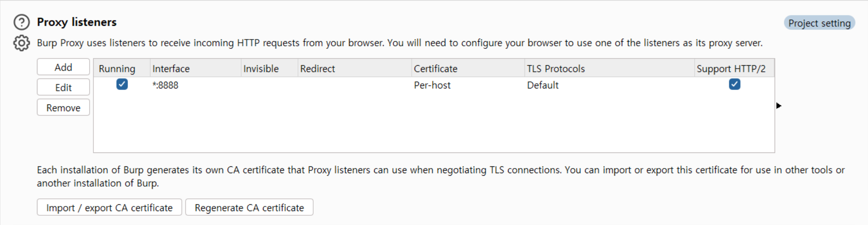Click Regenerate CA certificate
Viewport: 868px width, 225px height.
(249, 207)
